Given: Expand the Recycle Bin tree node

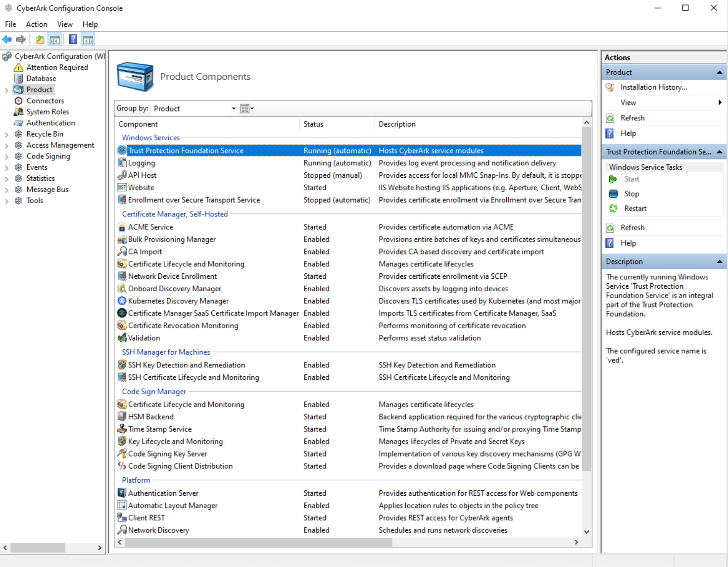Looking at the screenshot, I should point(6,134).
